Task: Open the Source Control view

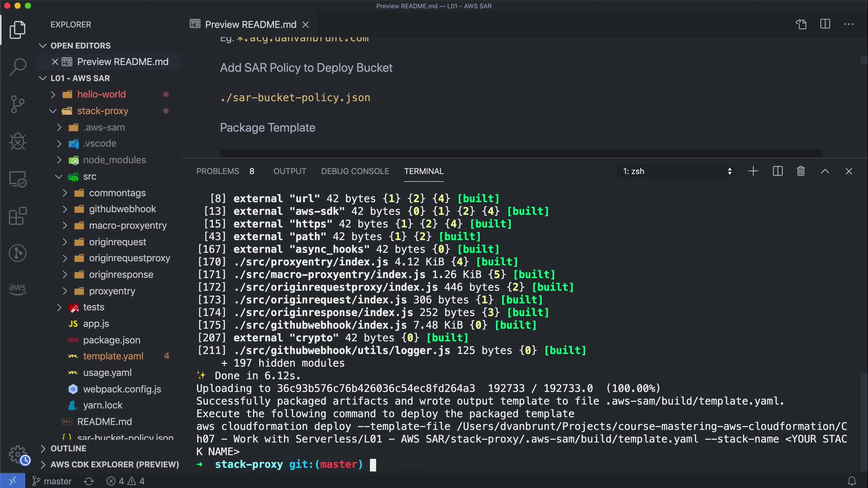Action: point(18,104)
